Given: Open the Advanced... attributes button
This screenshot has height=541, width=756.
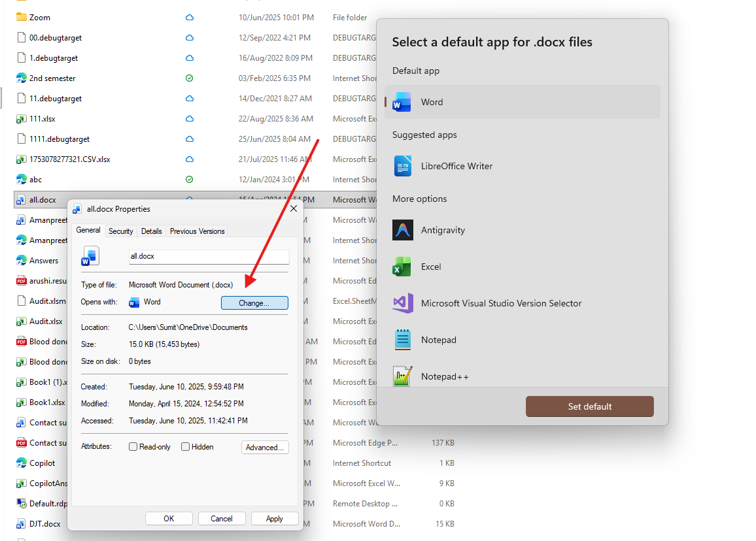Looking at the screenshot, I should click(265, 448).
